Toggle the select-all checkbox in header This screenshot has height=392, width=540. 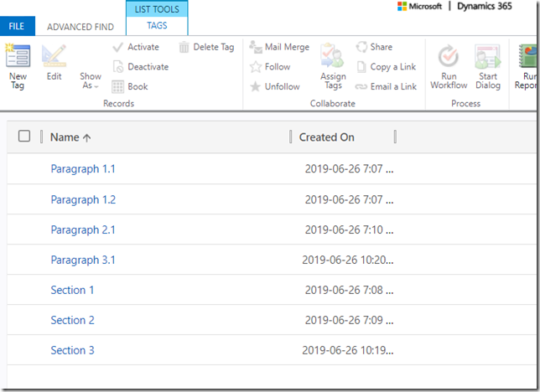pos(24,137)
